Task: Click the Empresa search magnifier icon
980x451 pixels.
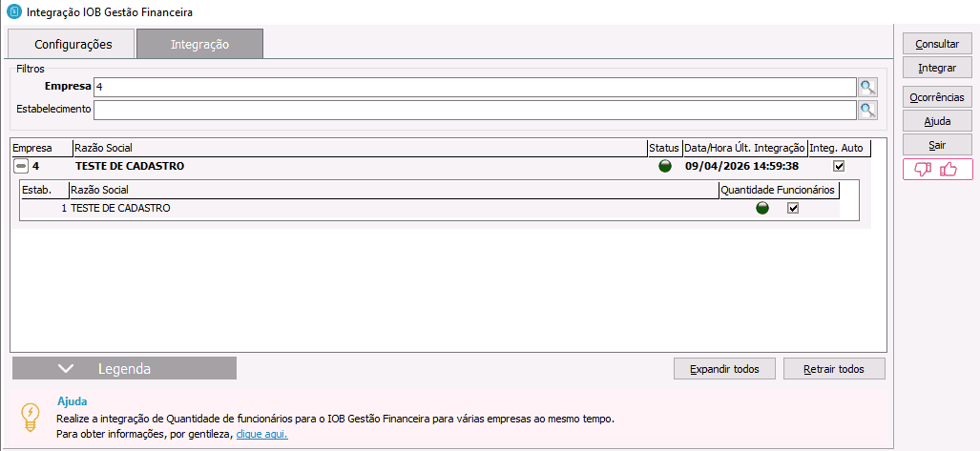Action: click(867, 87)
